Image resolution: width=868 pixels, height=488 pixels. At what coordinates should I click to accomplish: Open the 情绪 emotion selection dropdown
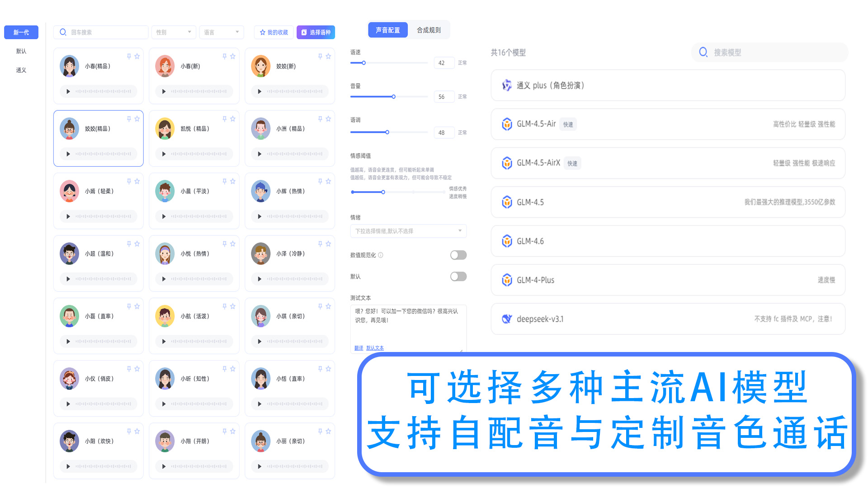(408, 231)
